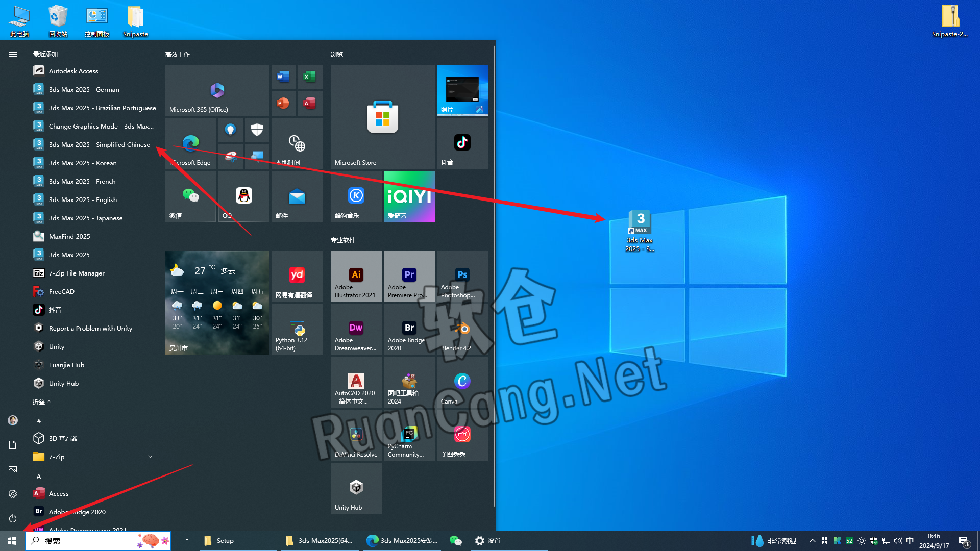Launch 3ds Max 2025 - Japanese
Screen dimensions: 980x551
click(94, 218)
